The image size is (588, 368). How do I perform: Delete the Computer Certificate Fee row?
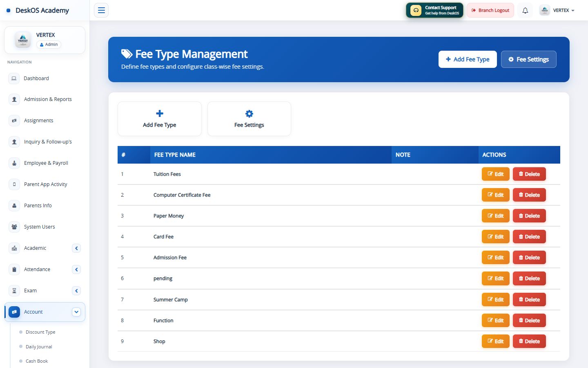point(529,195)
